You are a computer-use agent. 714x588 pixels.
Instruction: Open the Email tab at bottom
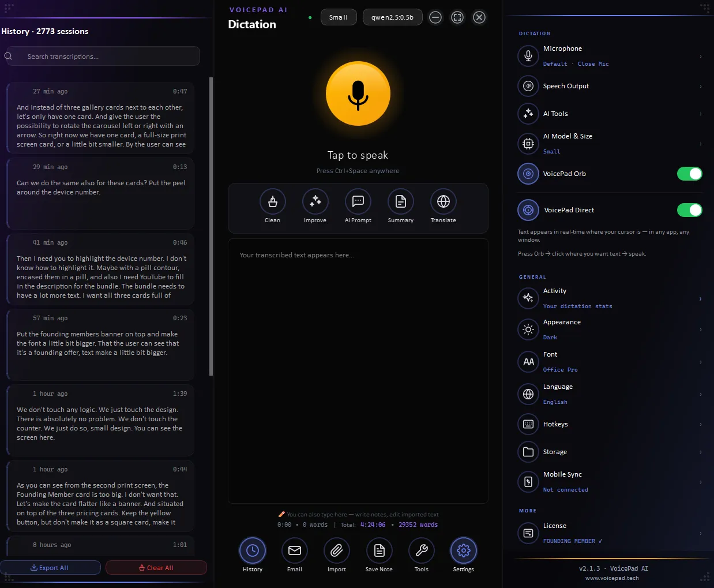click(294, 551)
